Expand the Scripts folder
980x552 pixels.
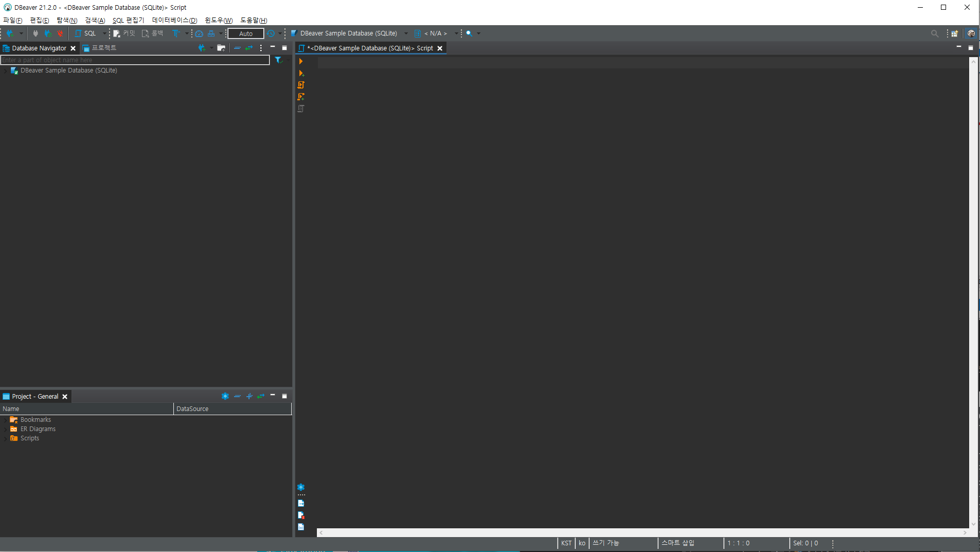click(5, 439)
